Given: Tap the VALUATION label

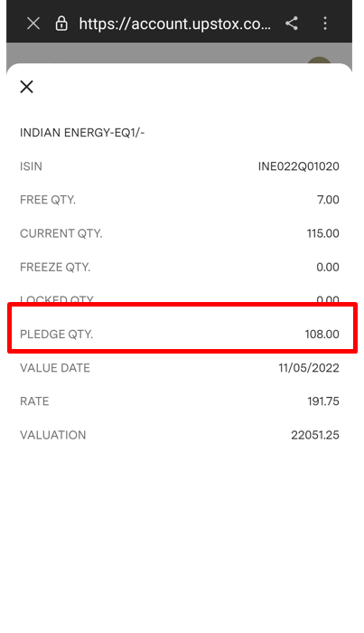Looking at the screenshot, I should click(x=52, y=435).
